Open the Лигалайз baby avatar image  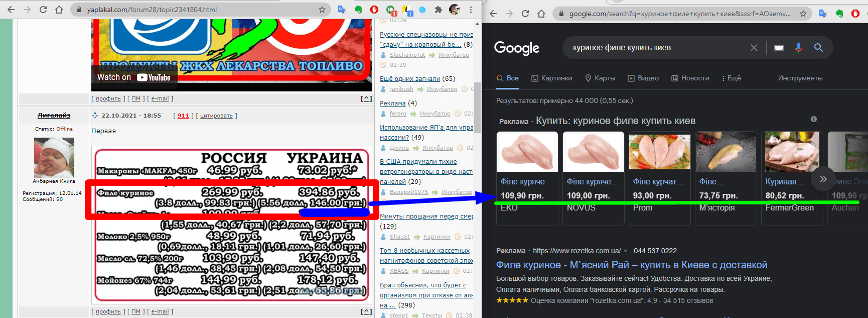point(54,158)
